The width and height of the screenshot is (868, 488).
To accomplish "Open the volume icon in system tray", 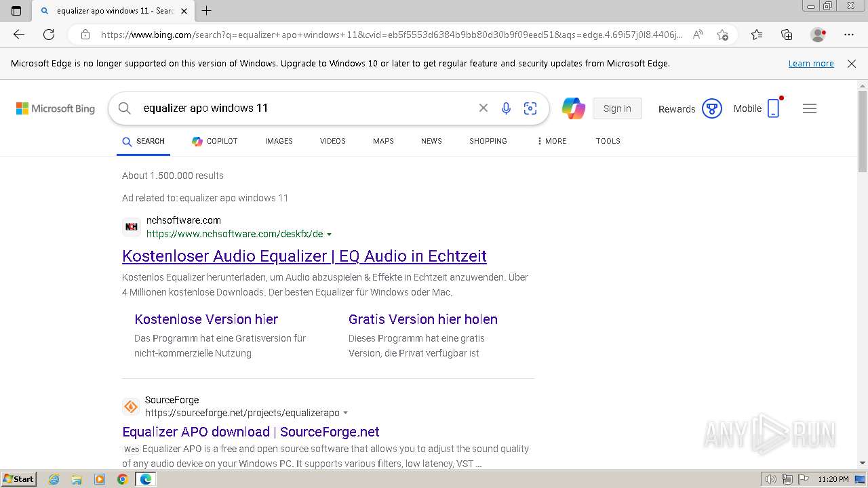I will [771, 479].
